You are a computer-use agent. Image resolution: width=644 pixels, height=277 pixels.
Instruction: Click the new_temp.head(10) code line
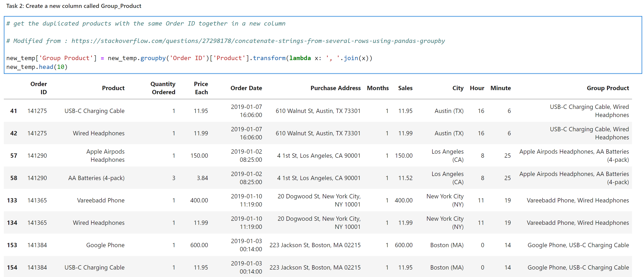[37, 67]
